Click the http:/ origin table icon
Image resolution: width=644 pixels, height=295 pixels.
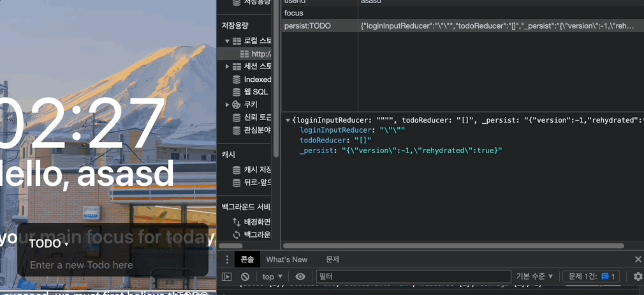click(x=244, y=54)
